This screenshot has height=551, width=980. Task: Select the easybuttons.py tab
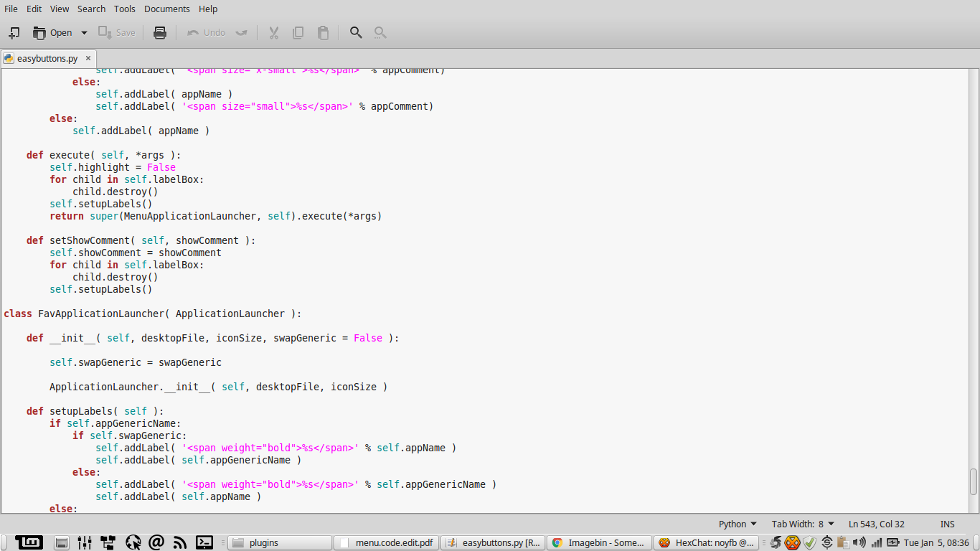(x=47, y=59)
